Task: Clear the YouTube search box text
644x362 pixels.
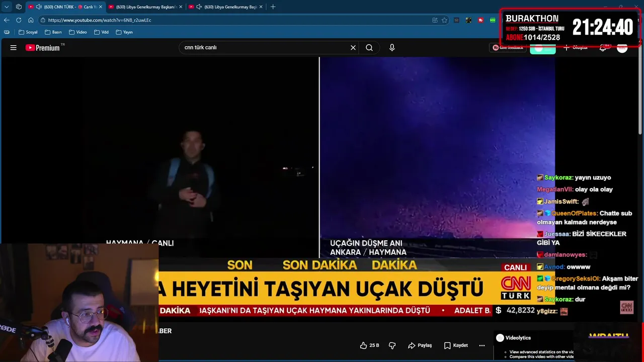Action: (353, 48)
